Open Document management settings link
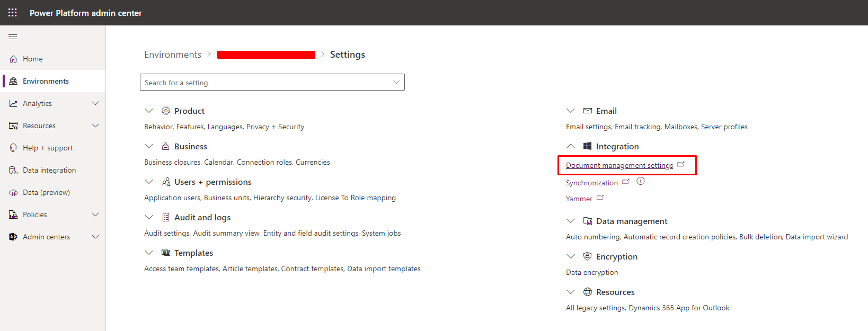Screen dimensions: 868x331 point(619,166)
